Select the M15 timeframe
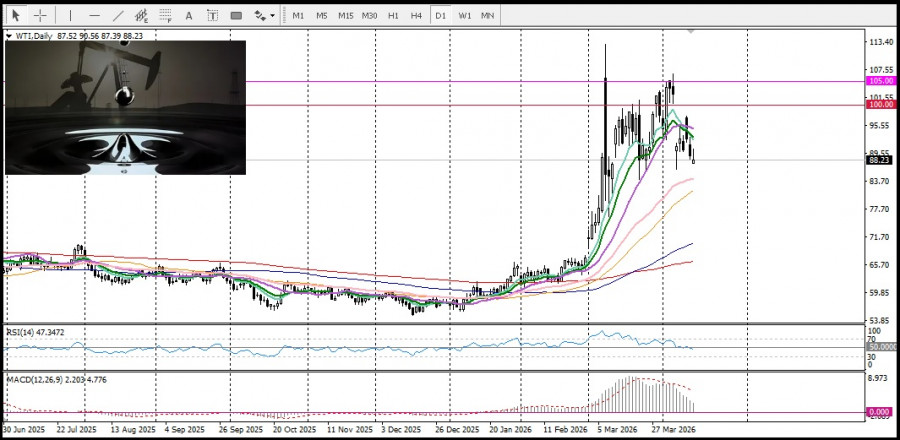The width and height of the screenshot is (900, 440). (345, 15)
